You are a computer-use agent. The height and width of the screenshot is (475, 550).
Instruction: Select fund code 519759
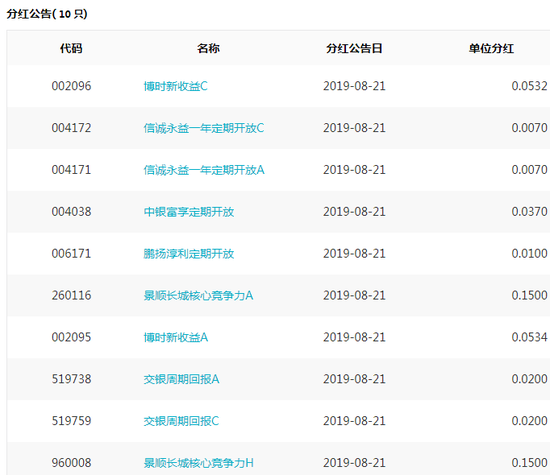click(71, 421)
